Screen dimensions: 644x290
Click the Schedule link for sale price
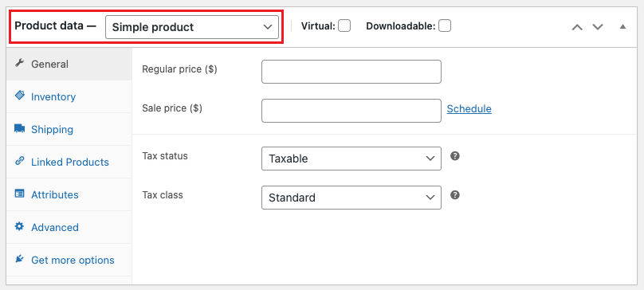coord(469,109)
